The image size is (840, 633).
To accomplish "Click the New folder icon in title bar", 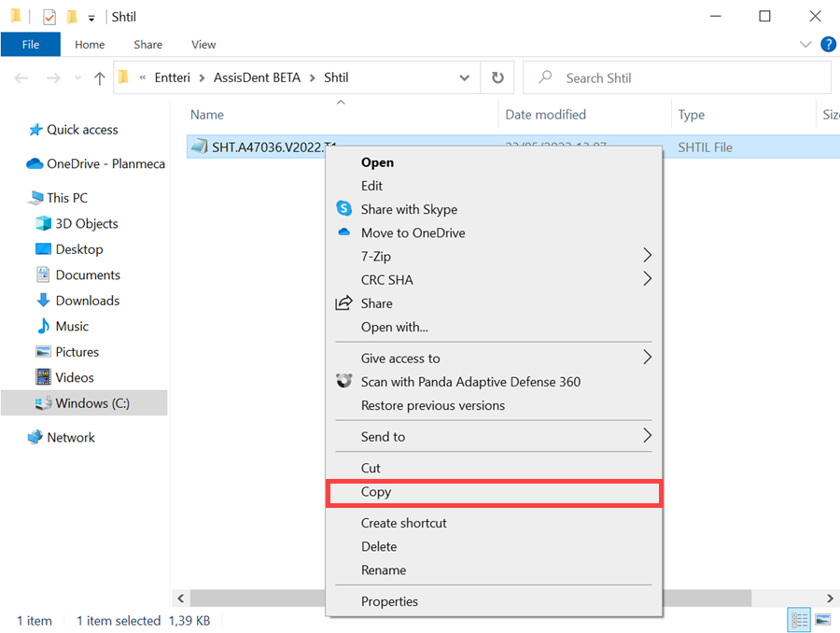I will [72, 17].
